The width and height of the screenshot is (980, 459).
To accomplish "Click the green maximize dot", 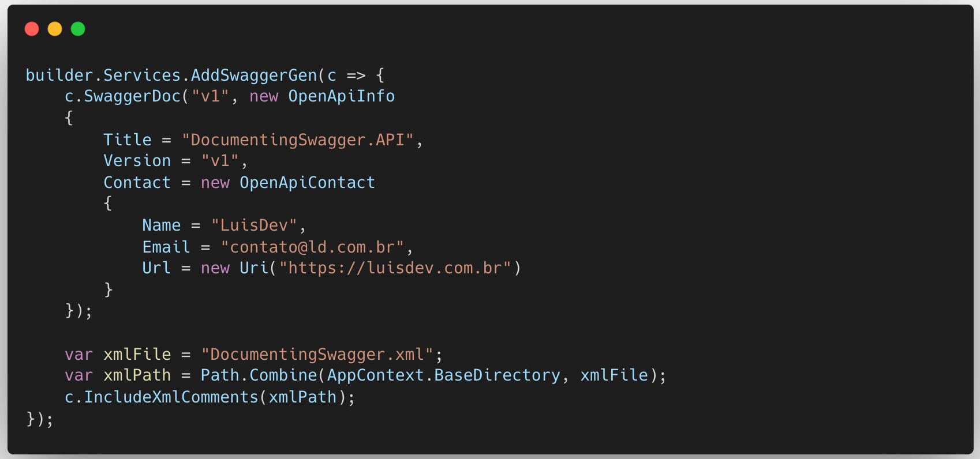I will [78, 29].
